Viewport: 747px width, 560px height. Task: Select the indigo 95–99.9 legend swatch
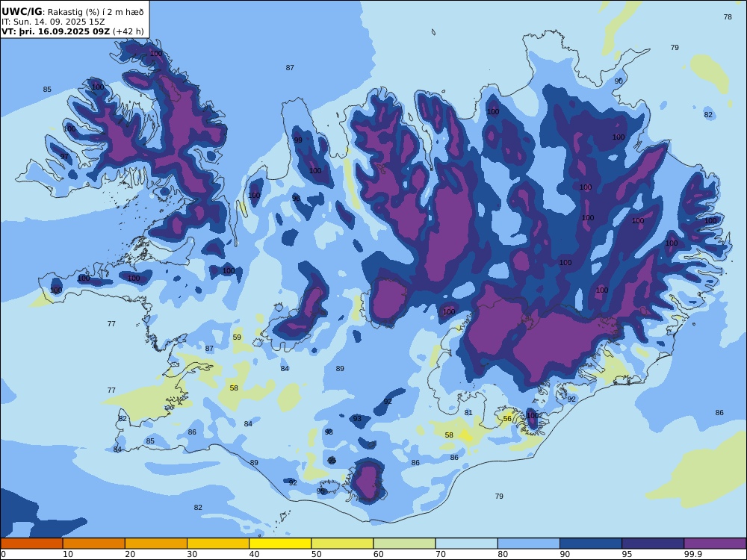[x=653, y=544]
